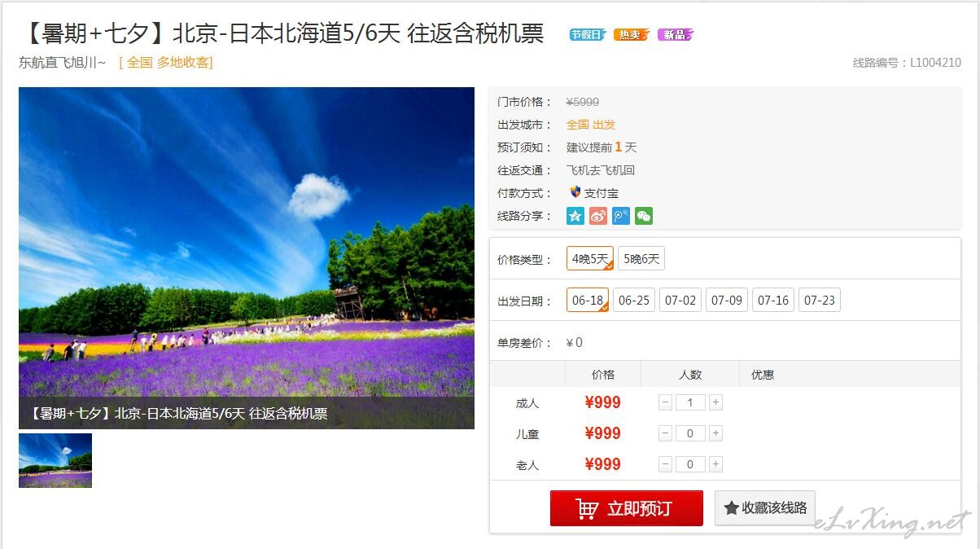Click 收藏该线路 favorite route button

pos(765,507)
